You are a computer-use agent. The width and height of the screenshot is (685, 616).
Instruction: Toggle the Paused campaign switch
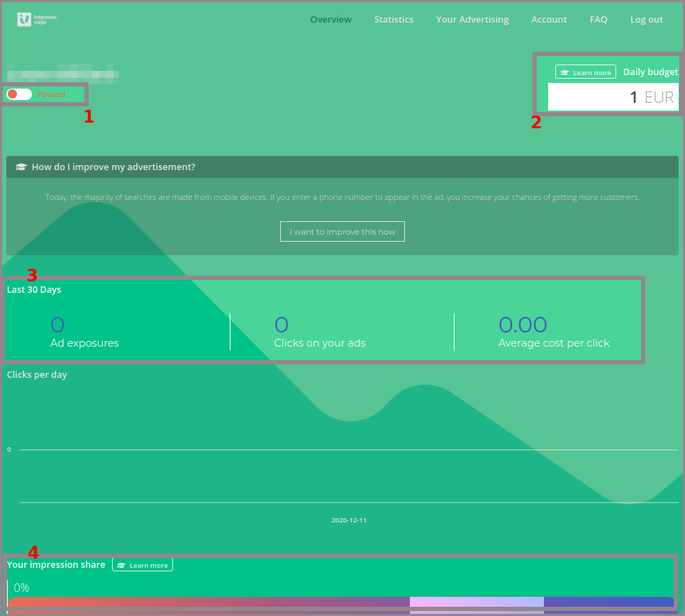19,94
